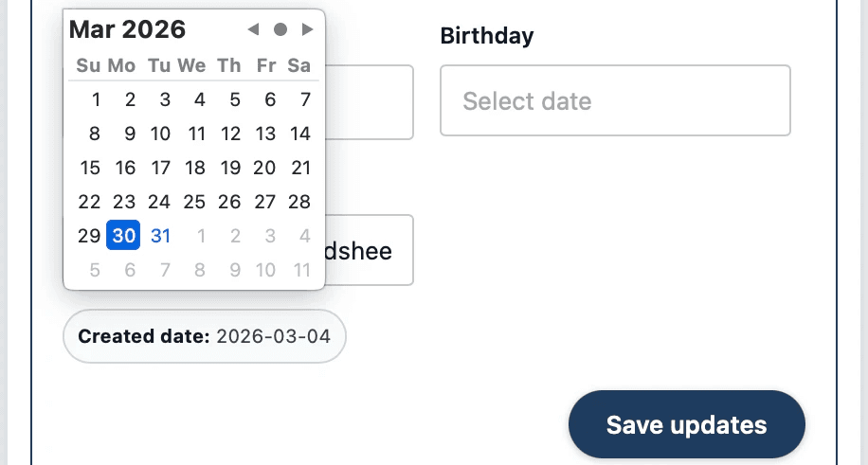The image size is (868, 465).
Task: Click the partially hidden text field
Action: [370, 250]
